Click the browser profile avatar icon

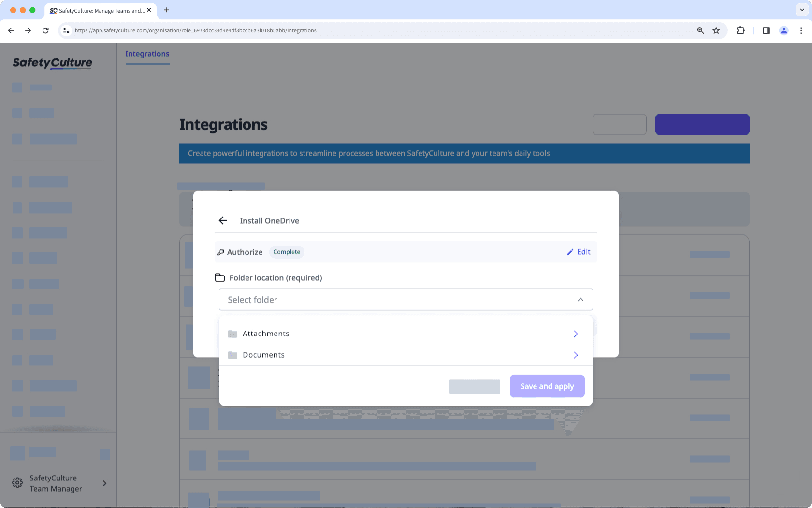pyautogui.click(x=784, y=30)
